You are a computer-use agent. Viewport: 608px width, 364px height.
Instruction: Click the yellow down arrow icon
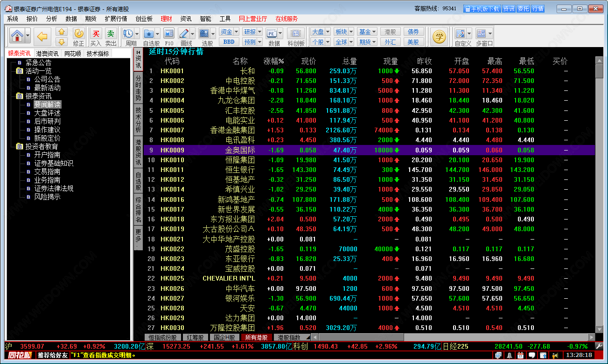(x=62, y=41)
